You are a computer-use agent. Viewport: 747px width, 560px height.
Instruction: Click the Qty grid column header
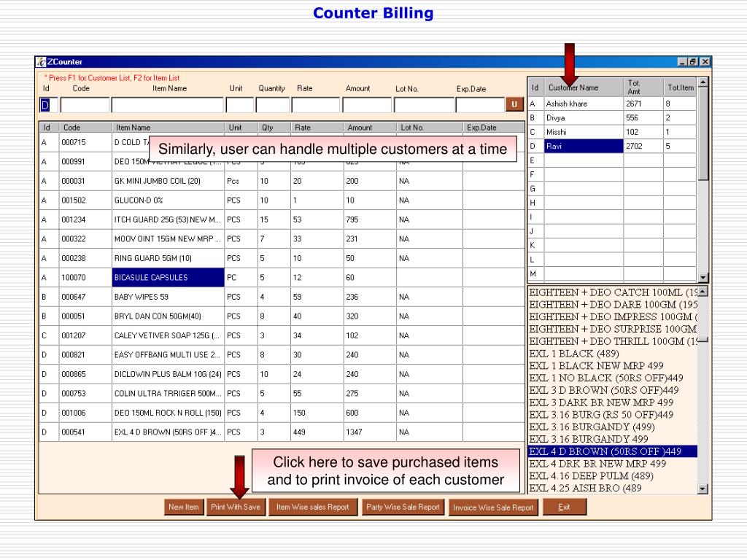274,128
